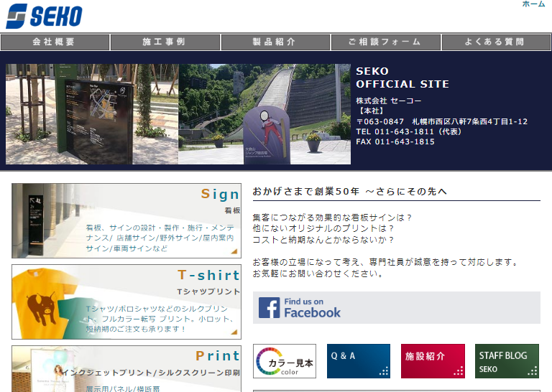The width and height of the screenshot is (552, 392).
Task: Open the T-shirt Tシャツプリント banner
Action: pos(126,302)
